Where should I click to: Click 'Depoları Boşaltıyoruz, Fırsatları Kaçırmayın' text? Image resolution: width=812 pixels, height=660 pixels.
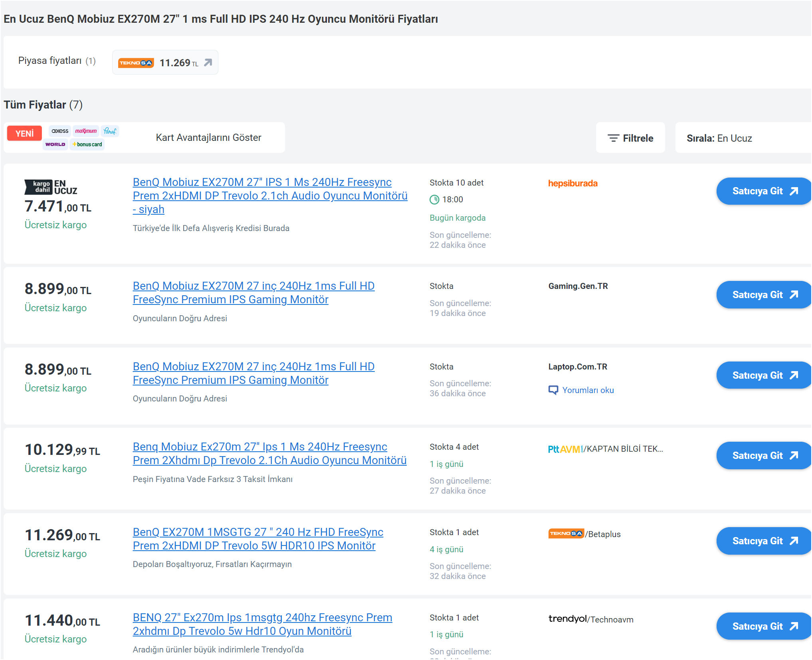212,564
